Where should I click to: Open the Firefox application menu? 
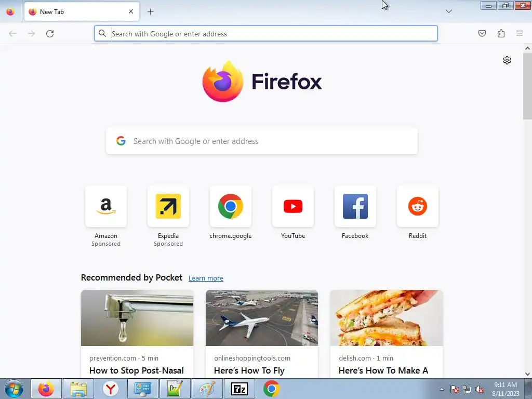pos(520,33)
